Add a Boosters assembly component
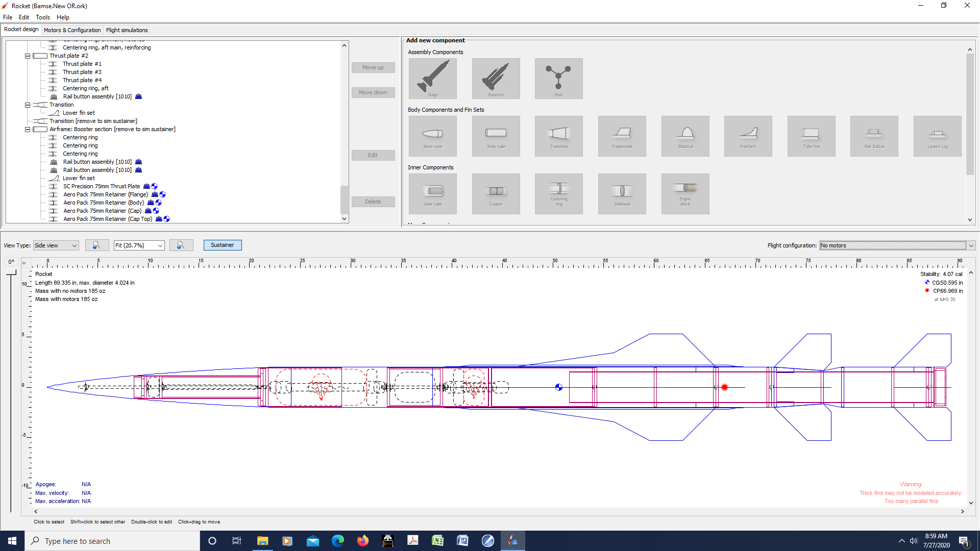Image resolution: width=980 pixels, height=551 pixels. (x=495, y=78)
